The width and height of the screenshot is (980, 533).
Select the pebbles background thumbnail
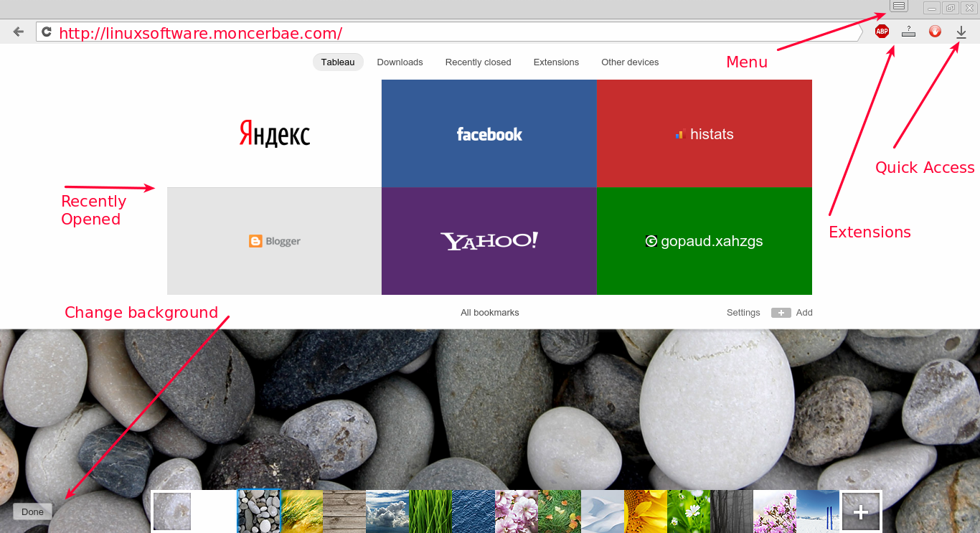pyautogui.click(x=258, y=511)
